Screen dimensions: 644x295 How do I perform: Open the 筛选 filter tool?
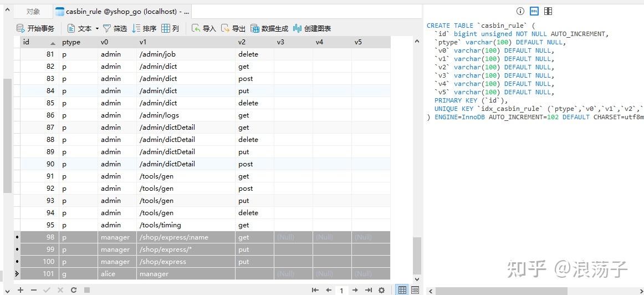click(115, 28)
